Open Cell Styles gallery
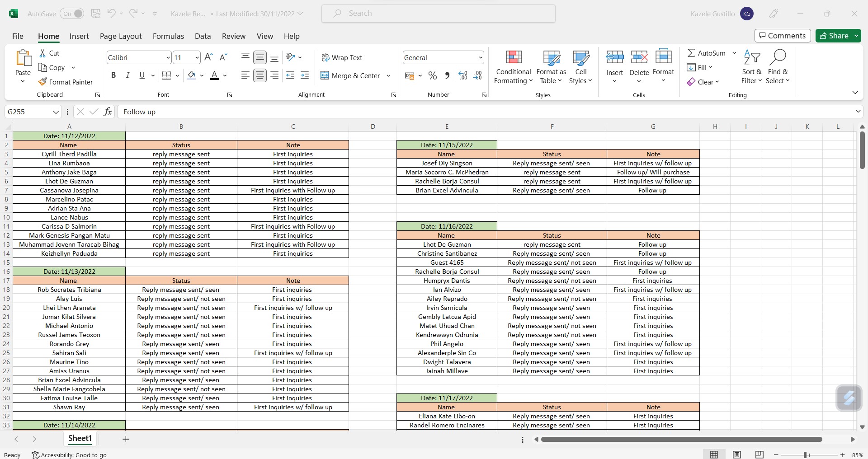The image size is (868, 459). click(580, 67)
